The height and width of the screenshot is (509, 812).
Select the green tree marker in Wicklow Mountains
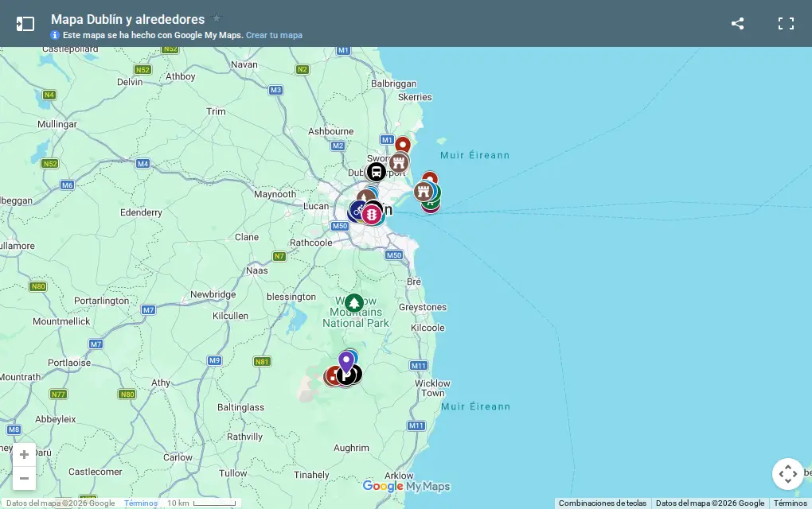click(354, 304)
